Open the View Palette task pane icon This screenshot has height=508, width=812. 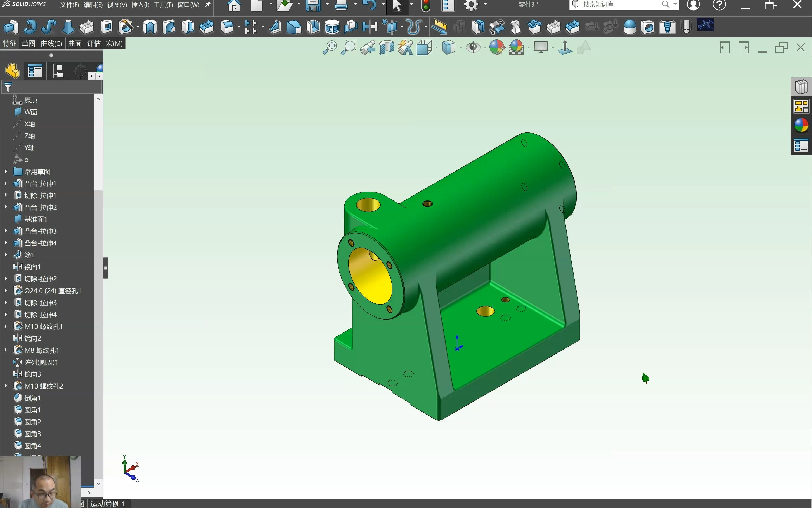[801, 106]
